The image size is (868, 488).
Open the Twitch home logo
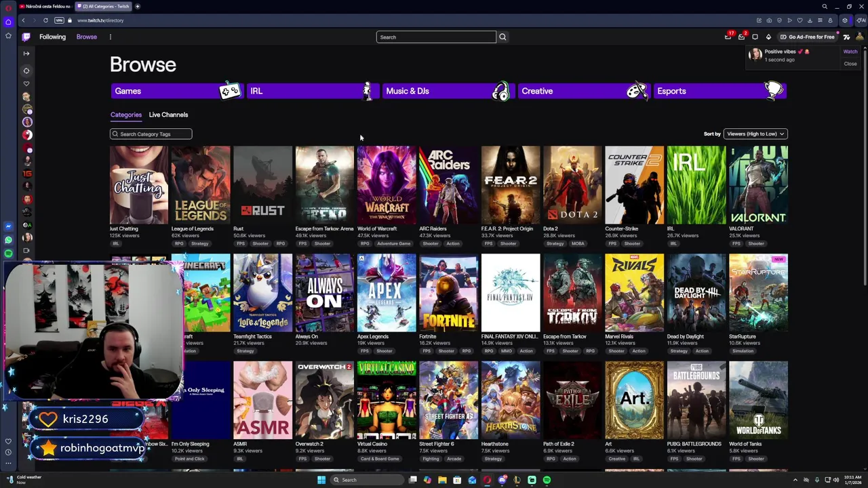coord(26,37)
